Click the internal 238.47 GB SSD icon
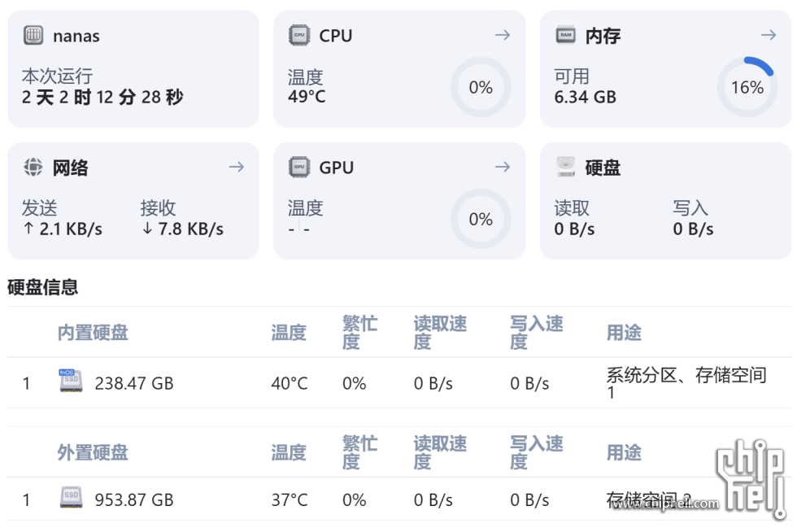Viewport: 797px width, 532px height. click(x=71, y=382)
